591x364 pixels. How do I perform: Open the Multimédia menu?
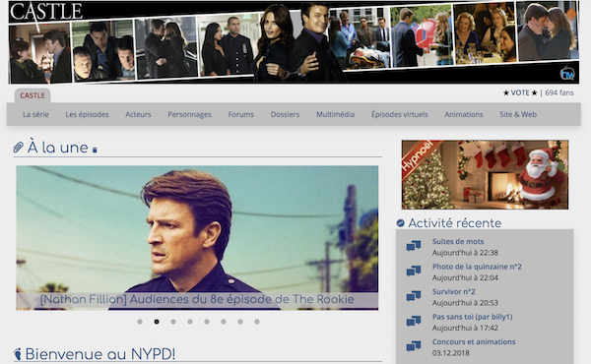pyautogui.click(x=336, y=114)
